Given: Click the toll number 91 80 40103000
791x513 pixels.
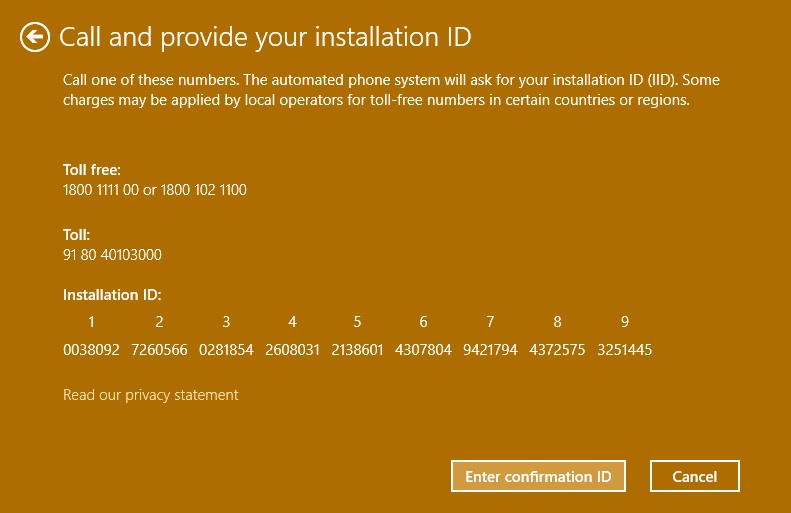Looking at the screenshot, I should click(112, 255).
